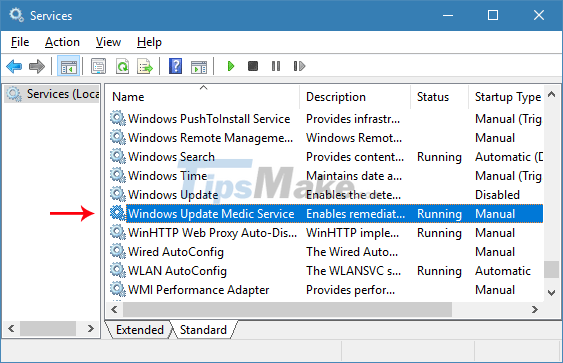Sort by the Status column header

click(439, 97)
